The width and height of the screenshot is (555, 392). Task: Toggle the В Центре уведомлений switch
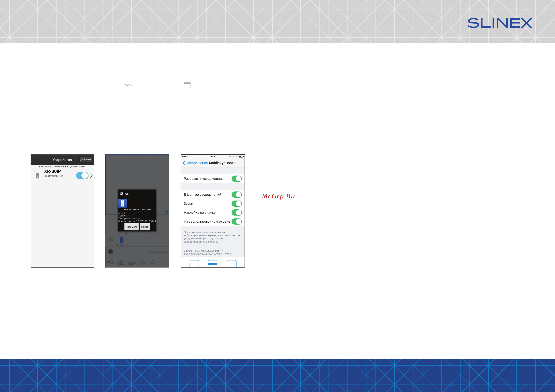(x=237, y=195)
